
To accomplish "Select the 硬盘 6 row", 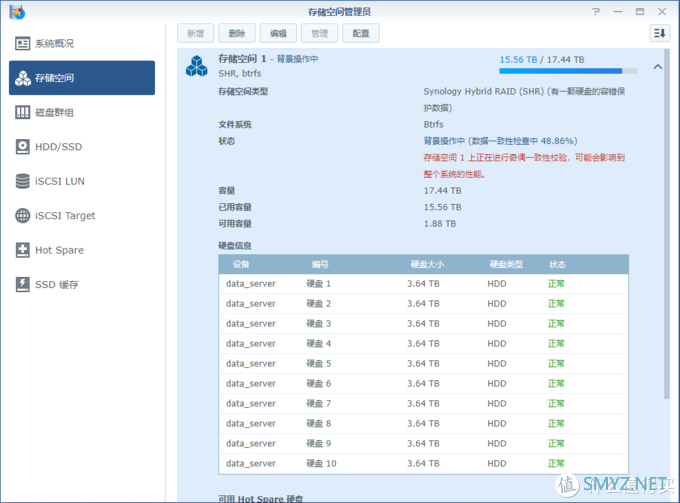I will click(x=423, y=384).
